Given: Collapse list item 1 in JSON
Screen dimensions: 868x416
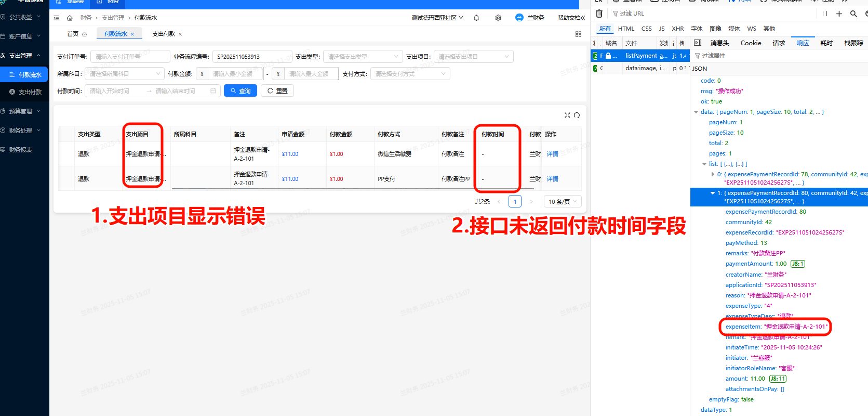Looking at the screenshot, I should click(x=713, y=193).
